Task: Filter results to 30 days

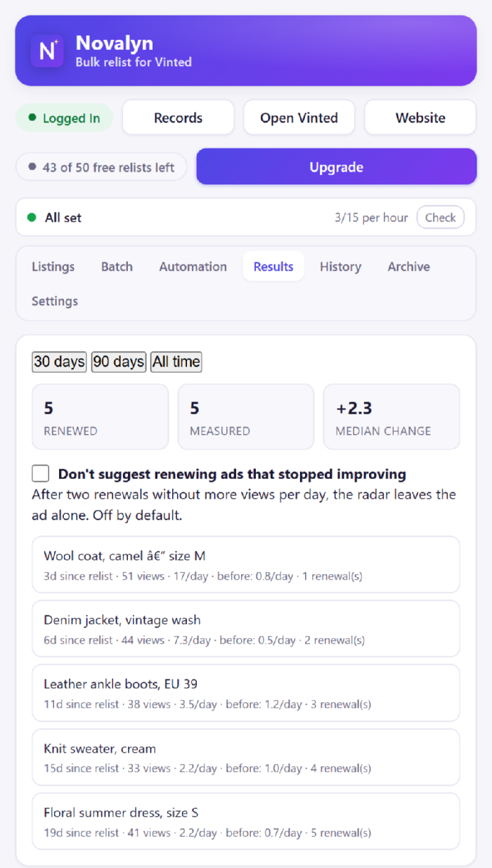Action: pos(59,362)
